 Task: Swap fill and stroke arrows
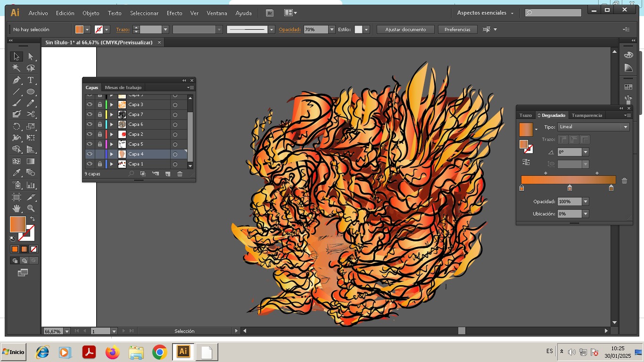tap(33, 219)
